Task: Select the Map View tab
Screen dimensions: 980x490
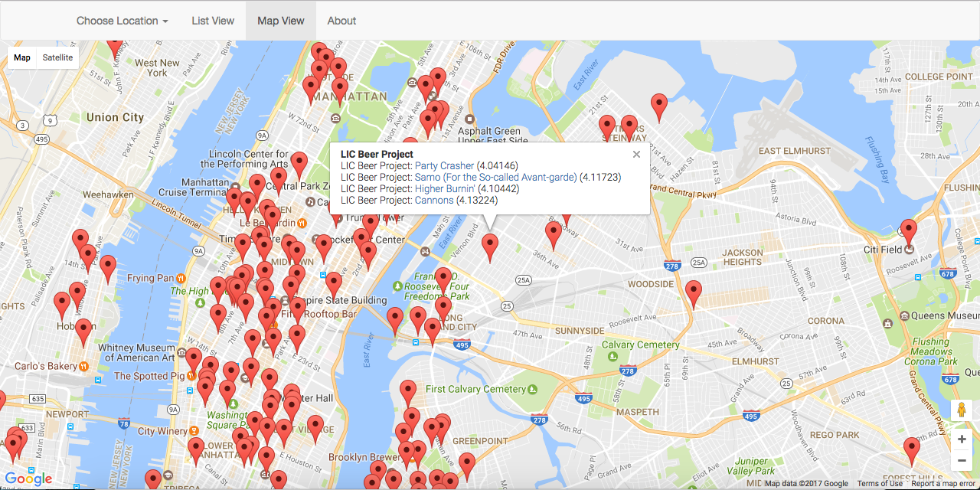Action: (281, 21)
